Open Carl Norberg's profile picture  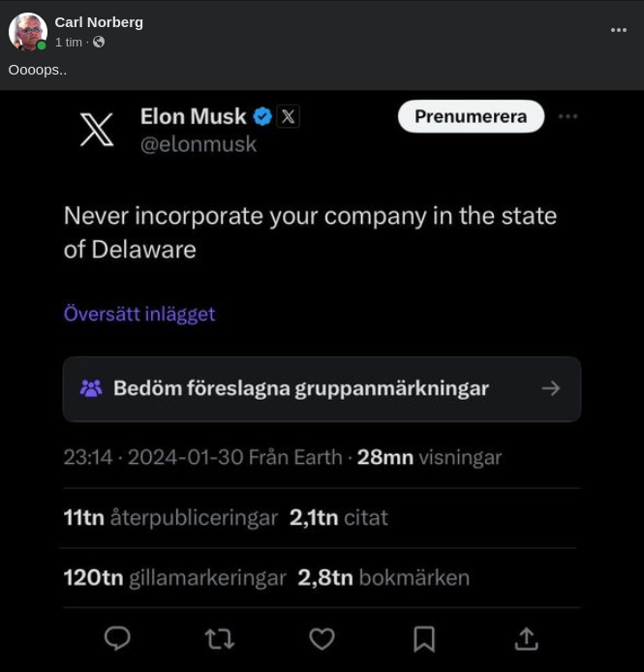pos(28,32)
